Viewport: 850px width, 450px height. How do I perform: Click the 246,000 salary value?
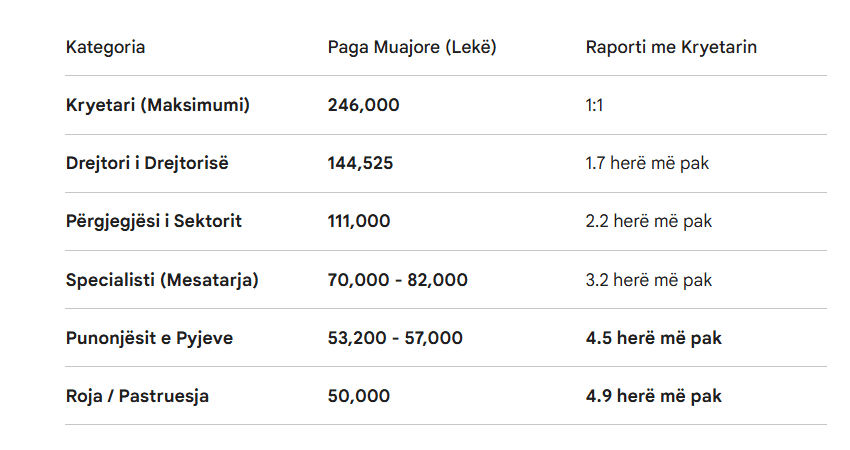(x=363, y=105)
